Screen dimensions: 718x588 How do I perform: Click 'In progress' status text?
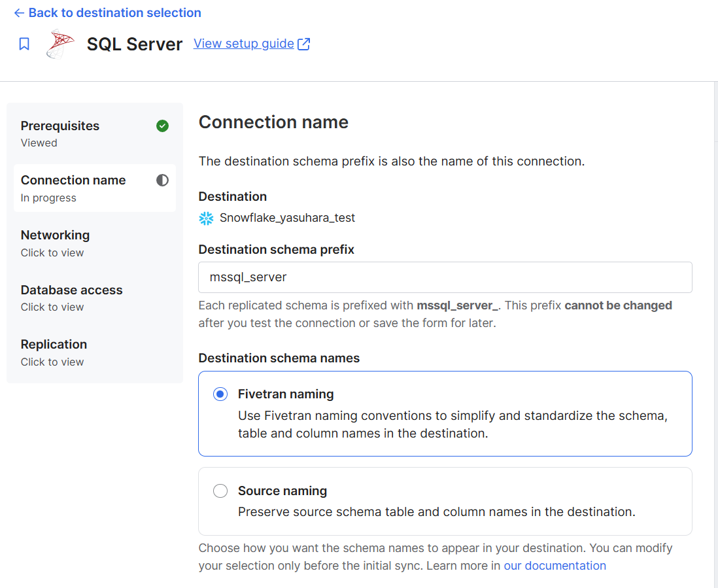click(48, 198)
